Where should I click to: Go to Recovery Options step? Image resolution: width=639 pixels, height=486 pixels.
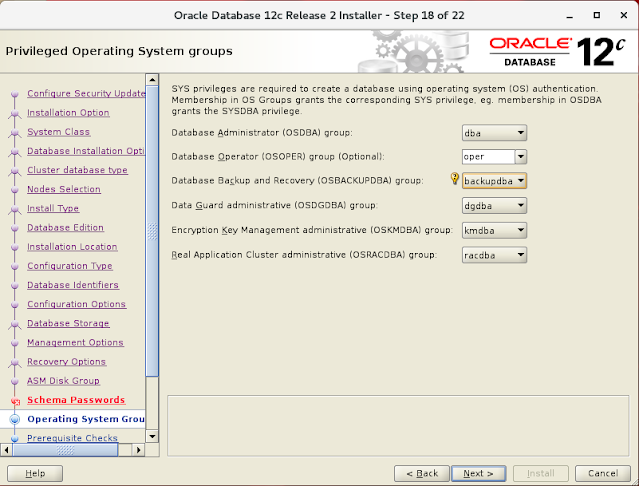pos(66,361)
